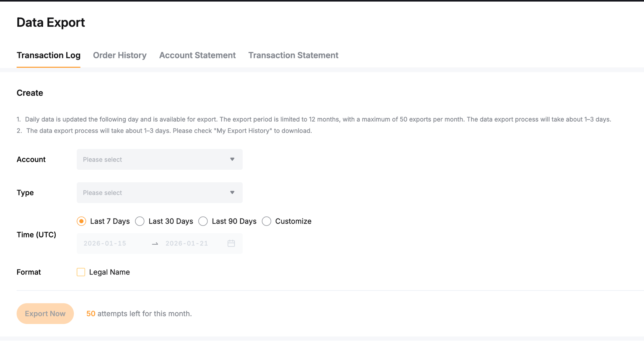Click the start date 2026-01-15 field
644x341 pixels.
105,243
